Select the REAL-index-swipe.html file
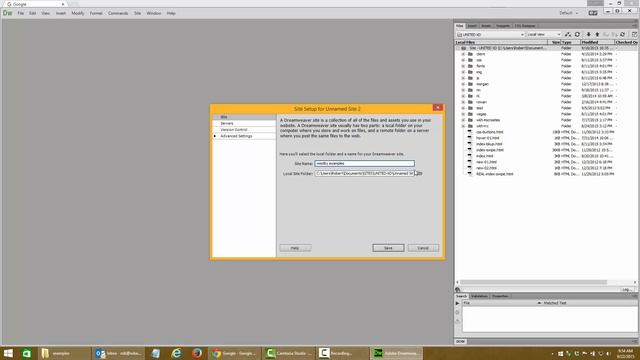The image size is (640, 360). click(x=495, y=174)
